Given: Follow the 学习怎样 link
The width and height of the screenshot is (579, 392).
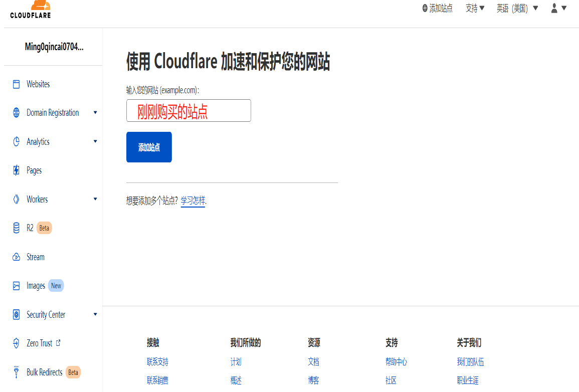Looking at the screenshot, I should point(193,201).
